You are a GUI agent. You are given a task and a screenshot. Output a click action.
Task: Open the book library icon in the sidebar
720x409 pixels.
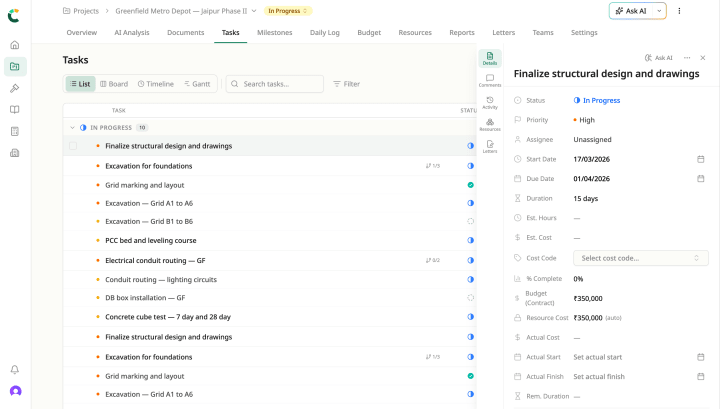coord(15,110)
